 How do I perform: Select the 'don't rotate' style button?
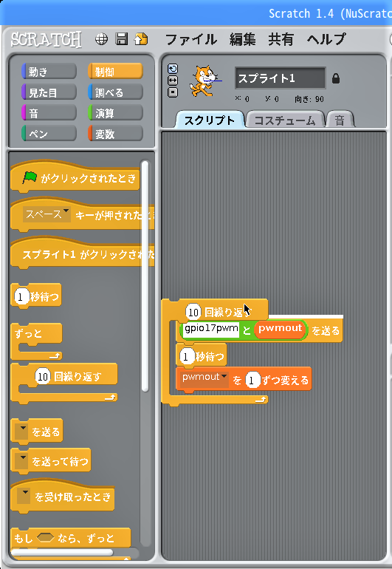point(173,92)
